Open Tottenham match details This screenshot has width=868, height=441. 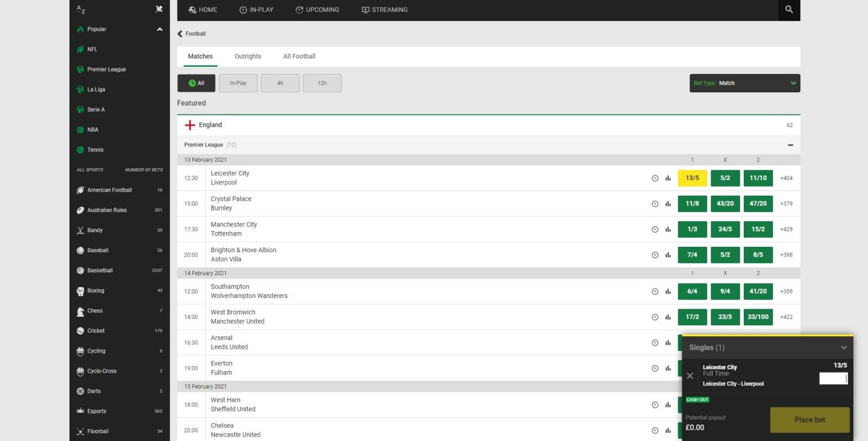(226, 234)
